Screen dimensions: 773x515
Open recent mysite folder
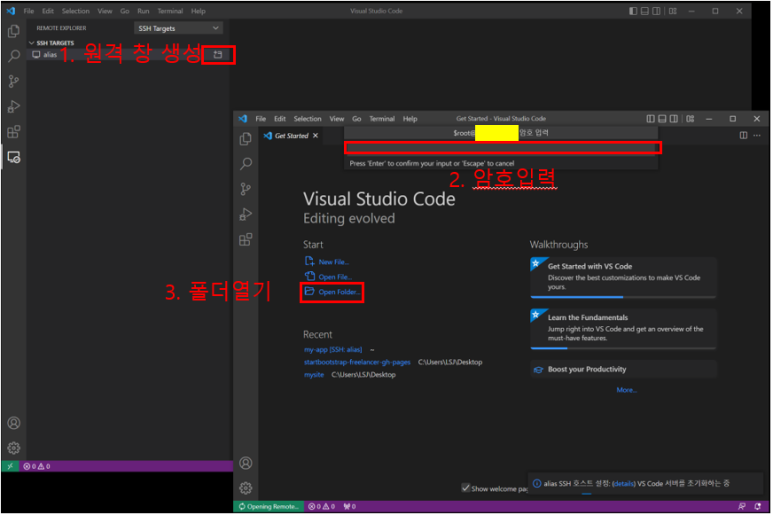coord(314,375)
